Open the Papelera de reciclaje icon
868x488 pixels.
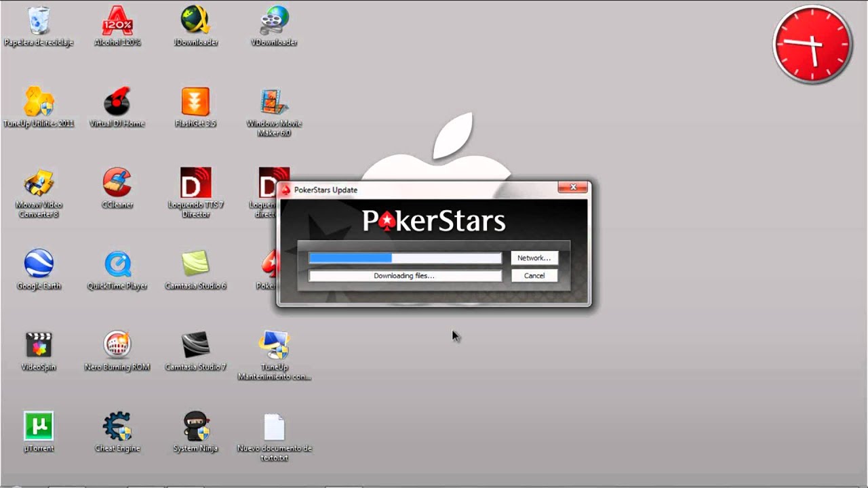[39, 21]
